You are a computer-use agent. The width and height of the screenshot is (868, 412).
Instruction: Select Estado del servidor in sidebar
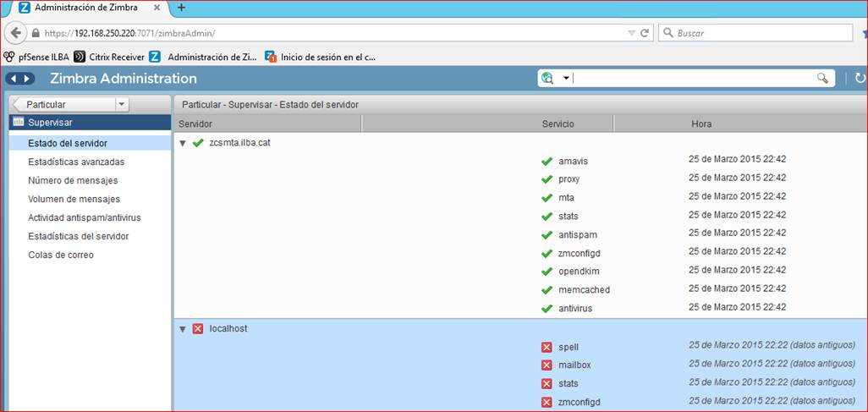pos(90,144)
